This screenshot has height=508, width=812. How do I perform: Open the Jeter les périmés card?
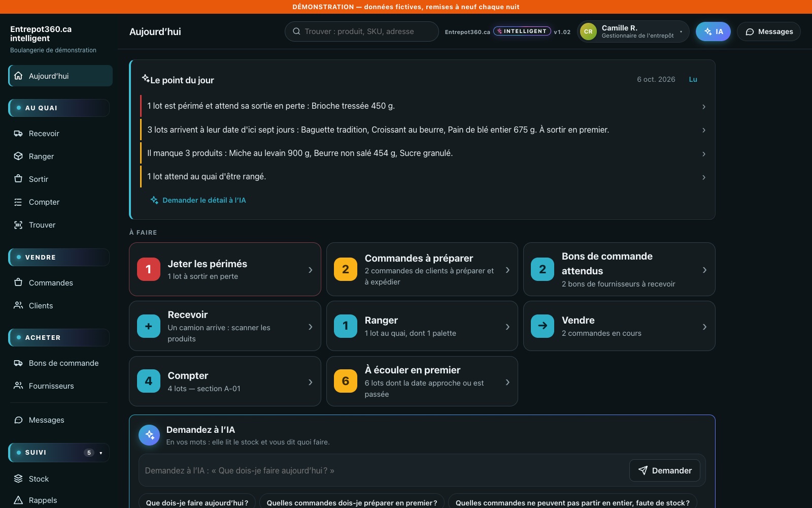click(x=225, y=269)
